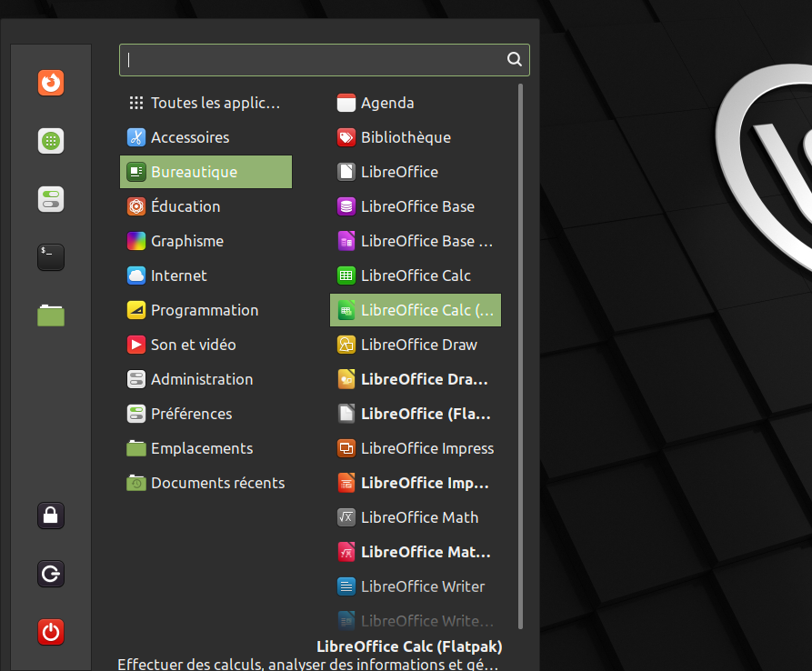Click the LibreOffice Math formula icon
The width and height of the screenshot is (812, 671).
click(346, 517)
